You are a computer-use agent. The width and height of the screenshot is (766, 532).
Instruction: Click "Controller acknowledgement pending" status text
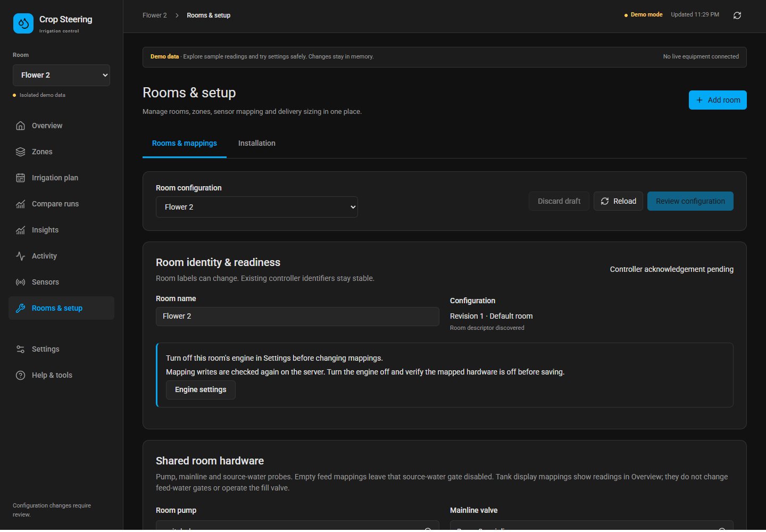pos(672,269)
